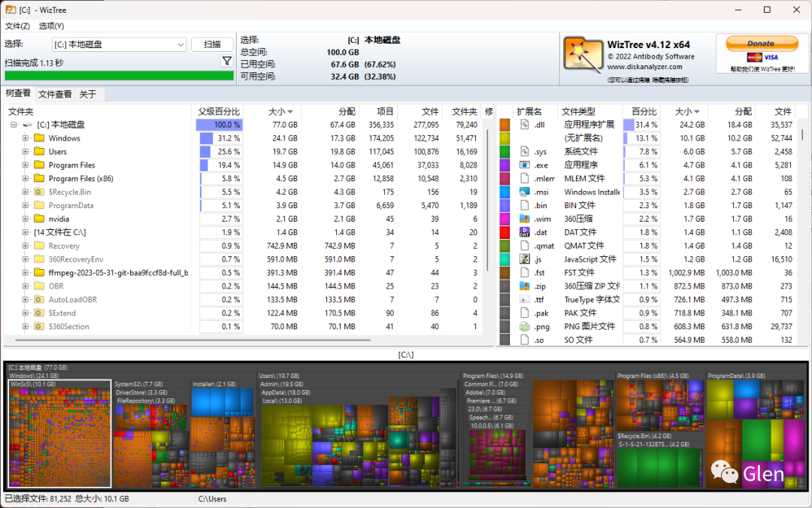Open the 选项(Y) menu
Viewport: 812px width, 508px height.
pyautogui.click(x=51, y=26)
